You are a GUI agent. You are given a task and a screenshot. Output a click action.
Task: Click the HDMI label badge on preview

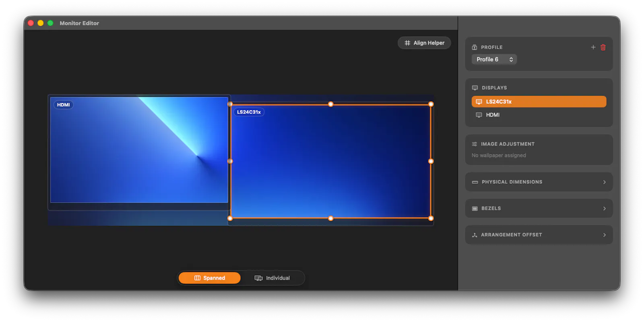[63, 105]
